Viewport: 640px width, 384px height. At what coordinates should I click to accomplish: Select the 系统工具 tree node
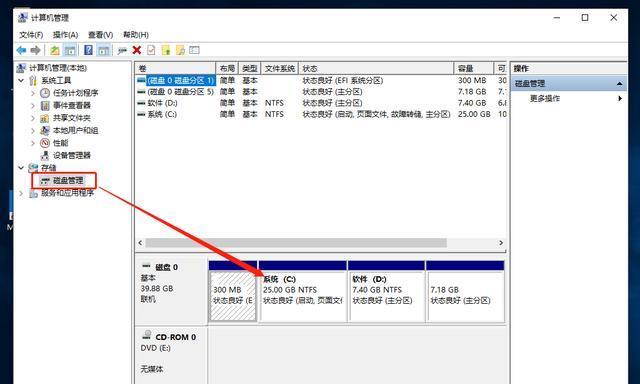(x=56, y=80)
